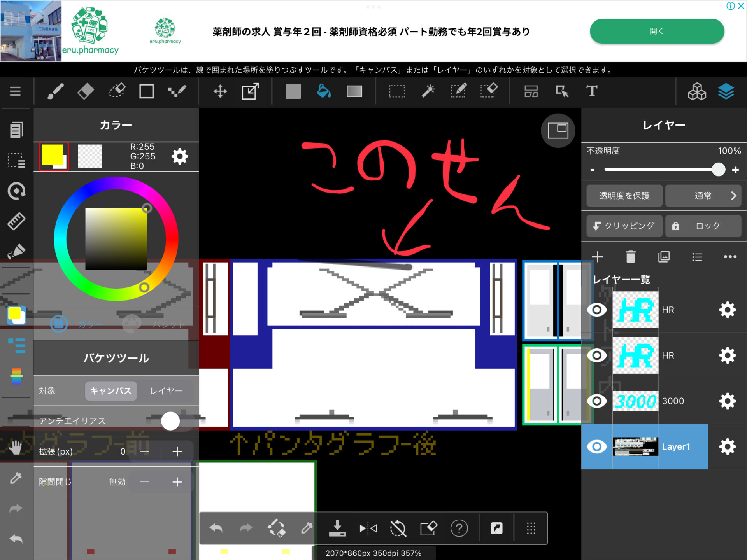Open settings for second HR layer
747x560 pixels.
727,355
